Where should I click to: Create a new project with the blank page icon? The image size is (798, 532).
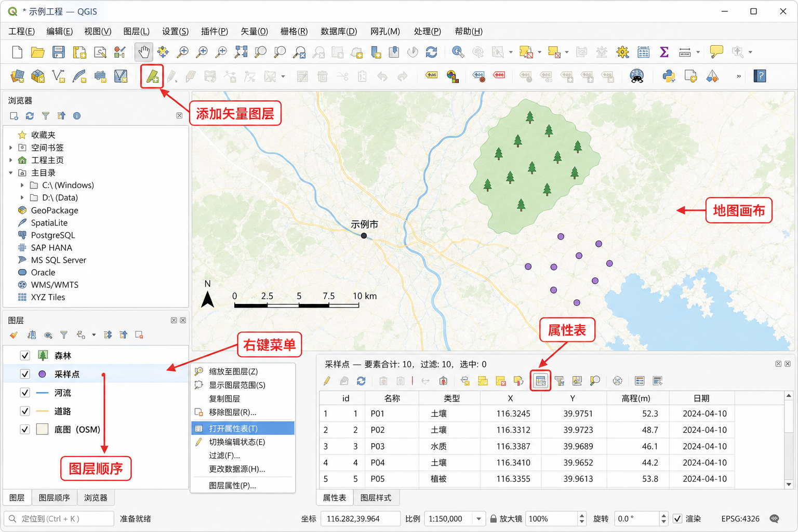[x=17, y=52]
